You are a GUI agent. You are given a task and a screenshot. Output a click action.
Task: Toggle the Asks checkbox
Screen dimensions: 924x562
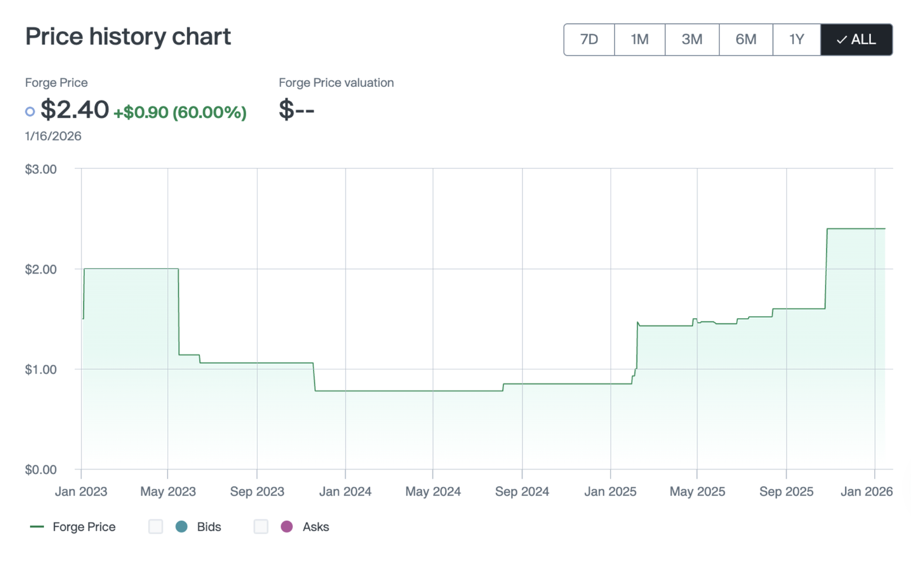[x=261, y=526]
